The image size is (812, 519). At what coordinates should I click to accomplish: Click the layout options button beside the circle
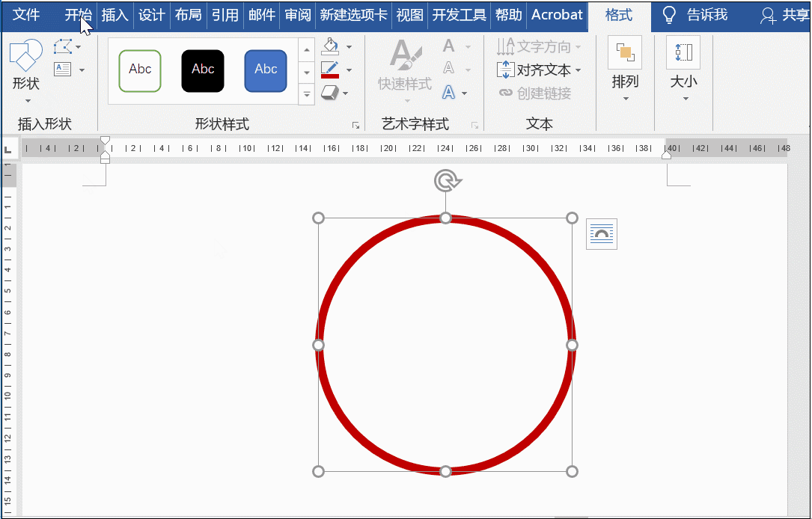pos(602,233)
